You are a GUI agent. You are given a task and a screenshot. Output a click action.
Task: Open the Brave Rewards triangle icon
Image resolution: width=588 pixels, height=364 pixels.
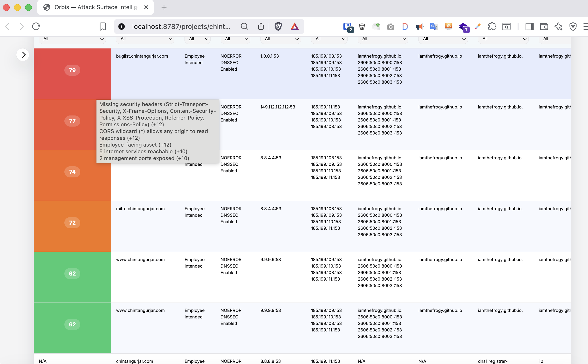pos(295,27)
